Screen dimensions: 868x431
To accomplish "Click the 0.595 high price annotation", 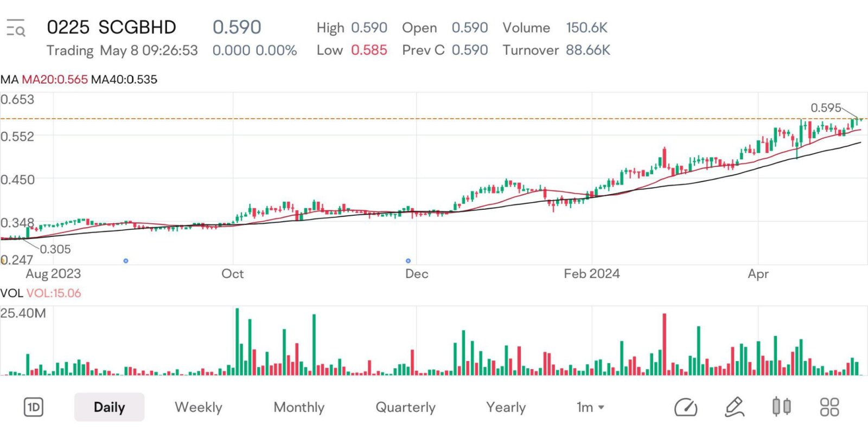I will click(x=826, y=108).
